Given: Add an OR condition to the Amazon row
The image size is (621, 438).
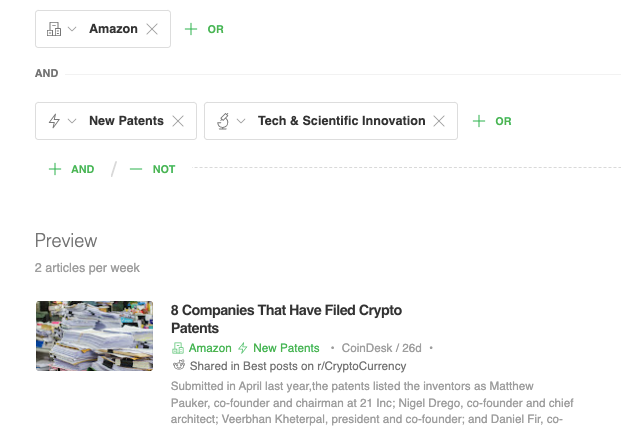Looking at the screenshot, I should (x=204, y=29).
